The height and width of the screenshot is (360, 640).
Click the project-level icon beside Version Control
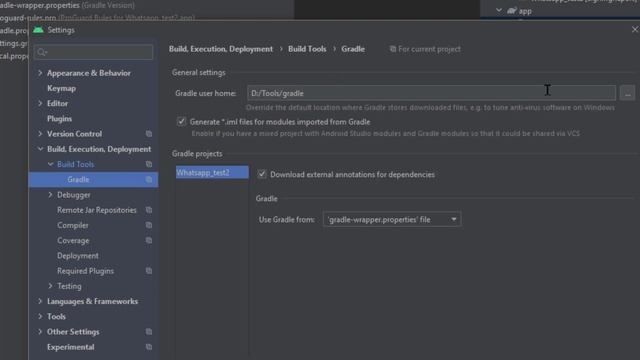(149, 134)
